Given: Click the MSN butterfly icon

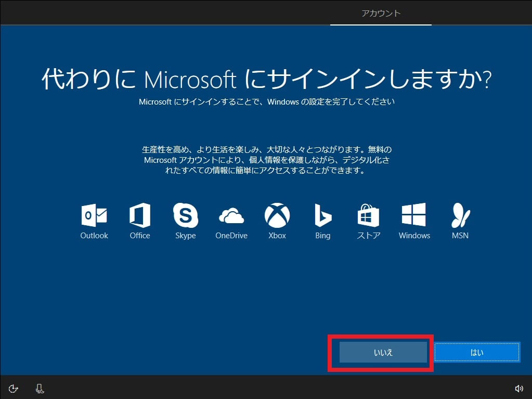Looking at the screenshot, I should [x=460, y=215].
